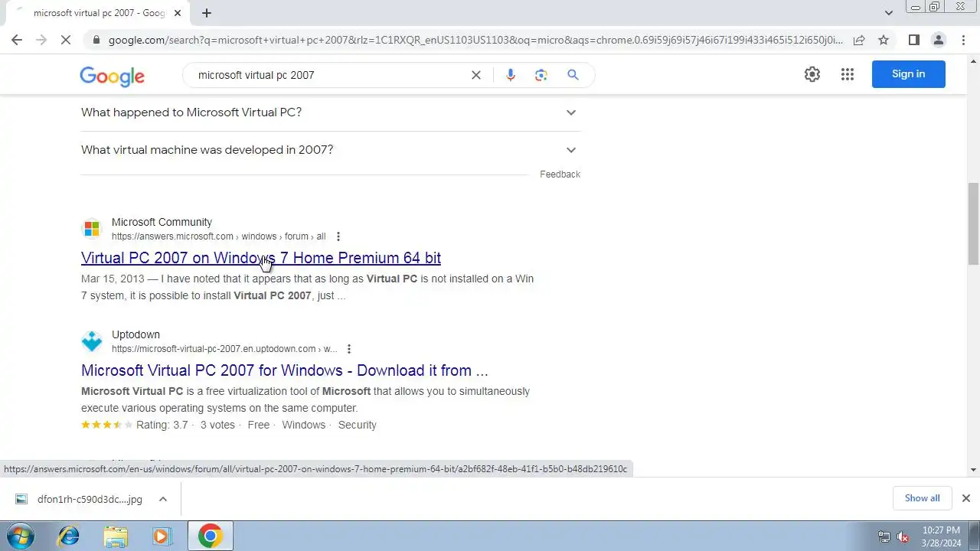
Task: Open the downloaded dfon1rh-c590d3dc jpg file
Action: (79, 499)
